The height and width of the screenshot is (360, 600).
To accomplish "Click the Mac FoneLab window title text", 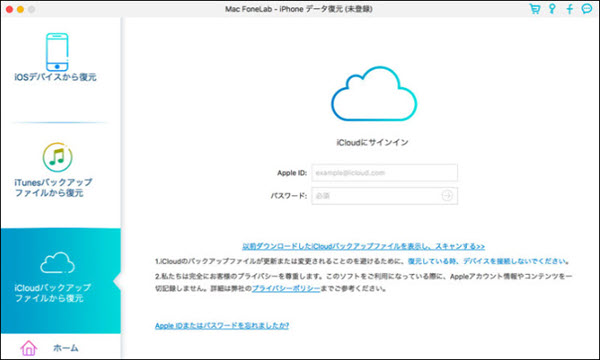I will click(299, 9).
